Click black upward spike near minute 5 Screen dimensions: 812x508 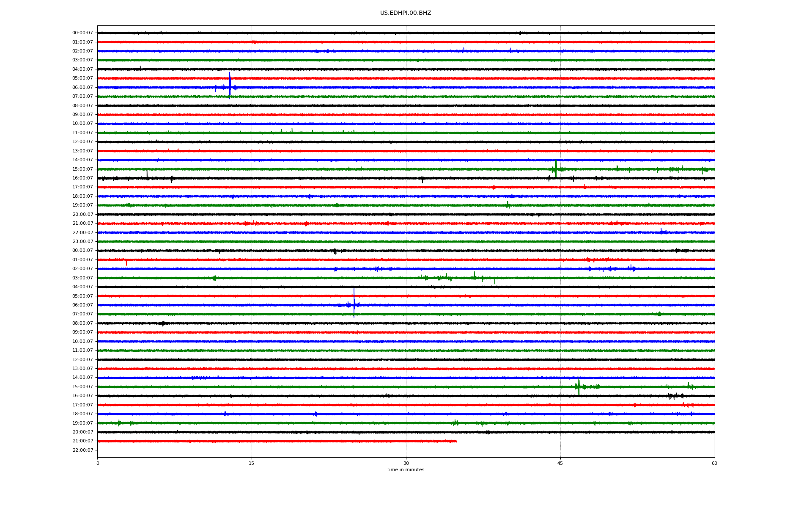[147, 174]
